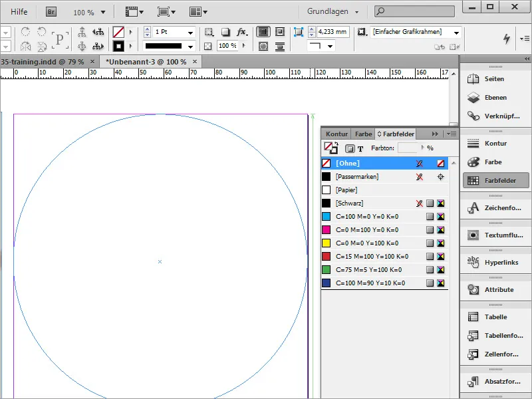
Task: Click rotate 90° counter-clockwise icon
Action: click(x=41, y=32)
